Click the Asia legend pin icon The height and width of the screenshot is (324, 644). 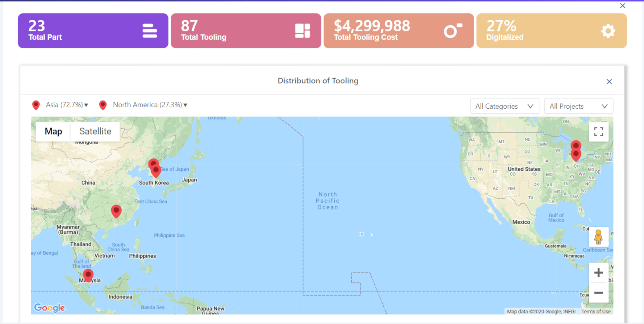point(36,105)
